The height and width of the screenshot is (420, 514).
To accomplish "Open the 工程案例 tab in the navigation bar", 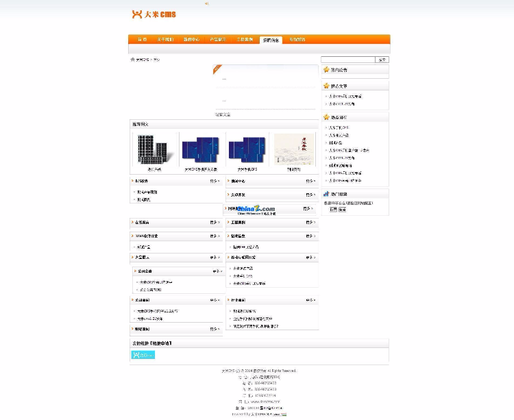I will pyautogui.click(x=245, y=40).
